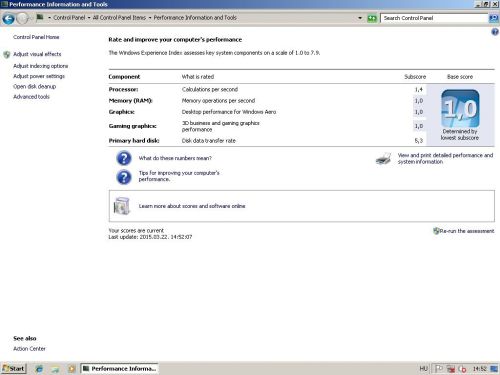Screen dimensions: 500x375
Task: Open the Open disk cleanup link
Action: (x=34, y=86)
